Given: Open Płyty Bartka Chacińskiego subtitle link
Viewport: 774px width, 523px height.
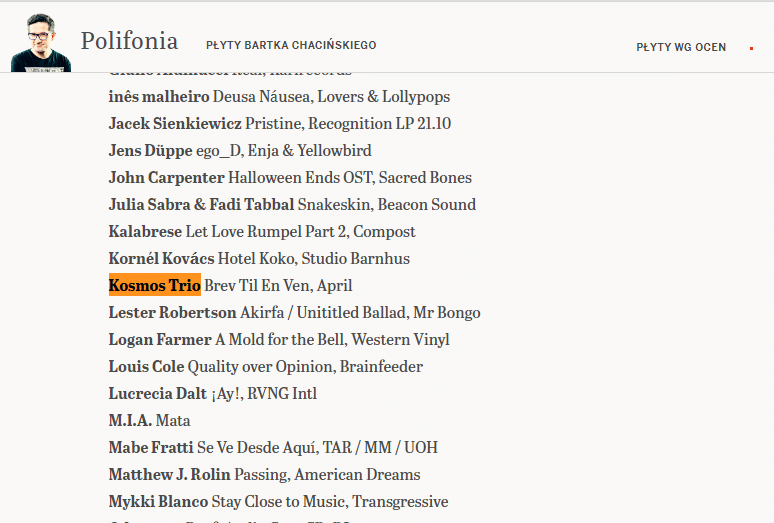Looking at the screenshot, I should click(x=291, y=45).
